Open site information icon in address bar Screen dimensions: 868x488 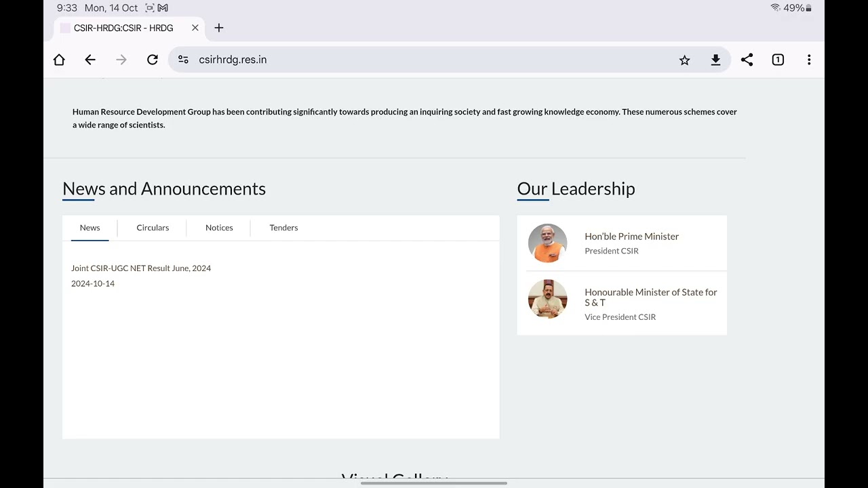183,60
